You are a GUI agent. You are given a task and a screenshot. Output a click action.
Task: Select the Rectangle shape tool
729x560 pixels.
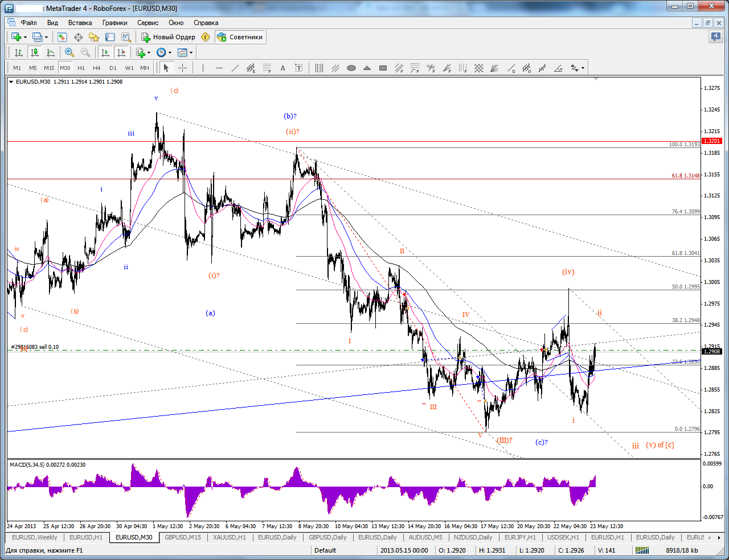pos(383,68)
